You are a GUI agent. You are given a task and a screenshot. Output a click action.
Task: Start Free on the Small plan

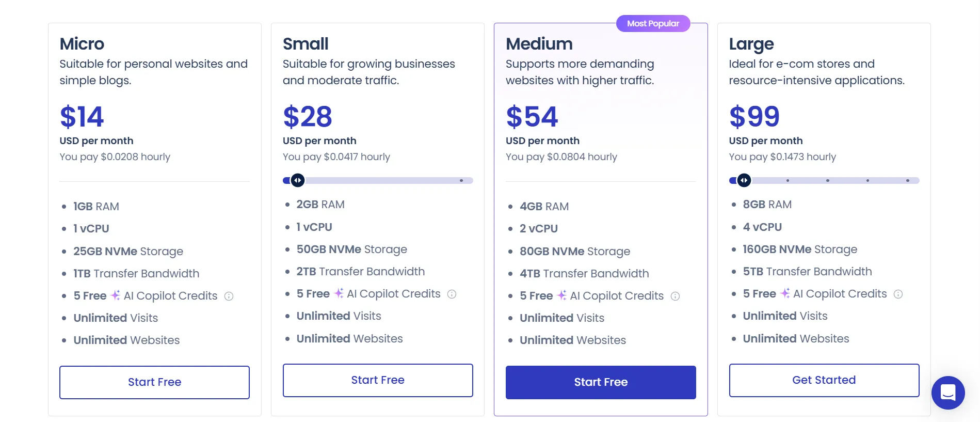coord(377,380)
